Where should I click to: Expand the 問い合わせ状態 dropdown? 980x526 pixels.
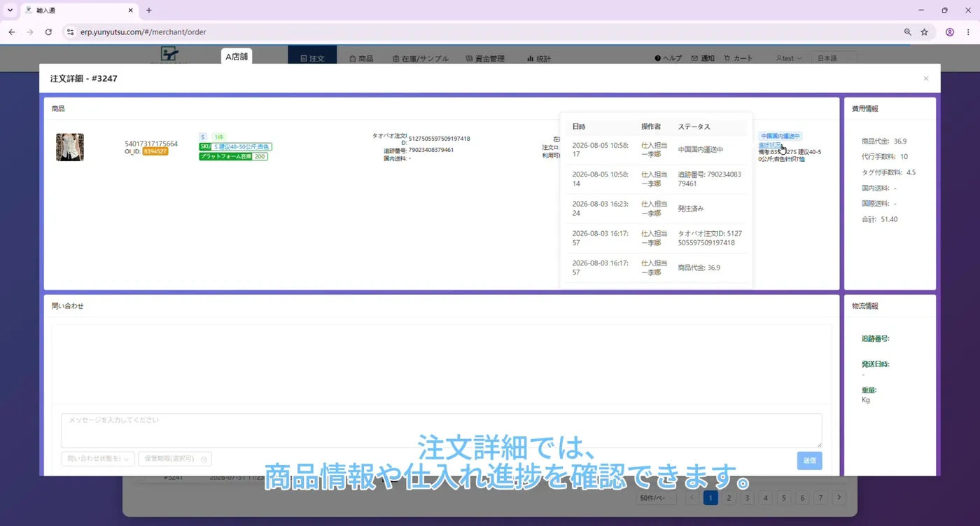click(x=98, y=459)
